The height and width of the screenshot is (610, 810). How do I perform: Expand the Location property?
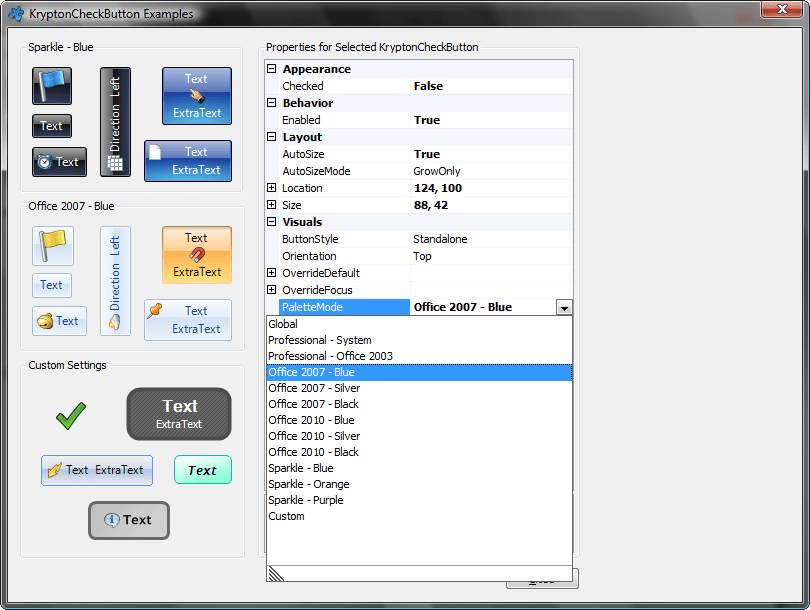click(271, 188)
